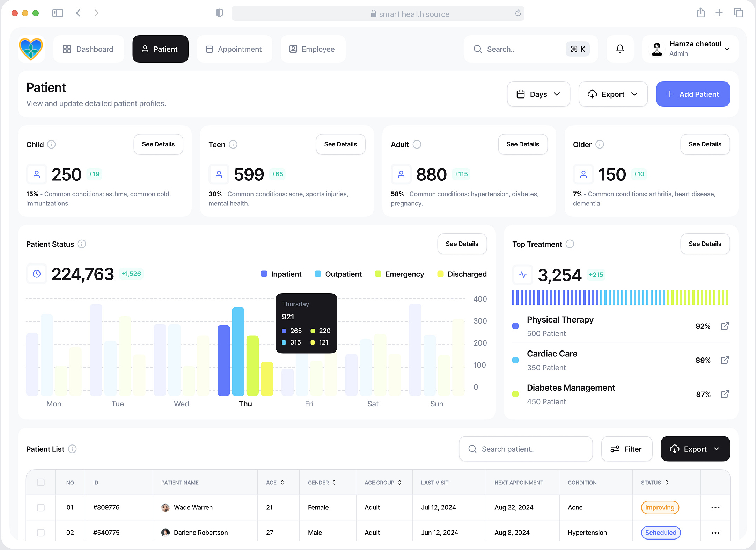Click info icon beside Top Treatment
756x550 pixels.
pos(570,244)
